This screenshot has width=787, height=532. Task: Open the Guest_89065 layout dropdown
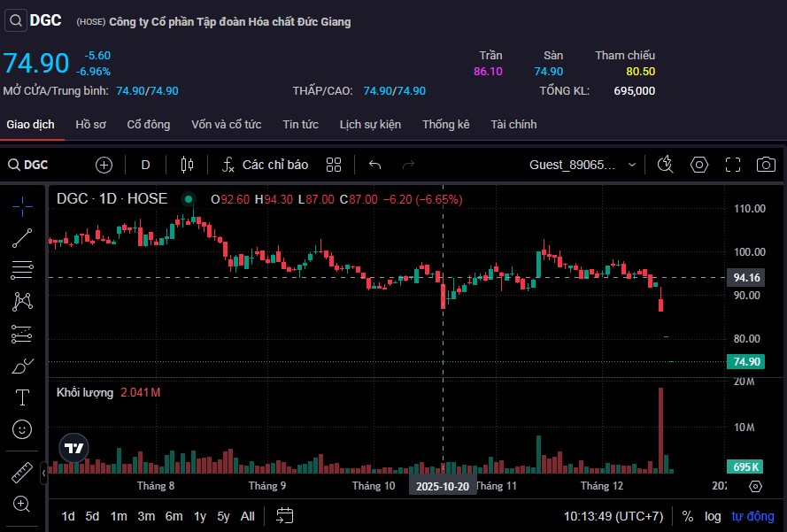[583, 165]
